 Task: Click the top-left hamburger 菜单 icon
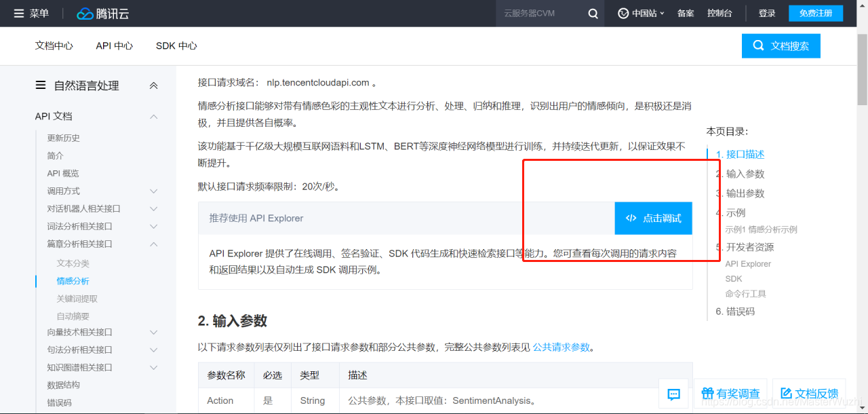point(18,12)
